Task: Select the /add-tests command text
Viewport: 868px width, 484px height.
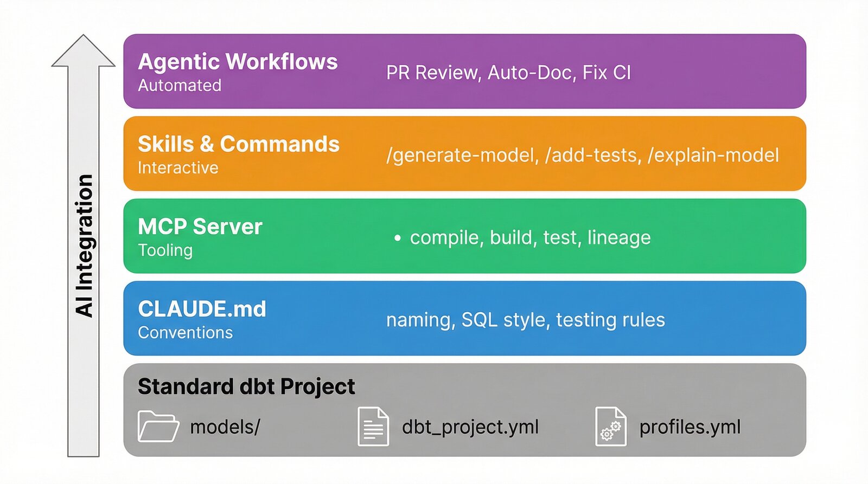Action: pyautogui.click(x=593, y=156)
